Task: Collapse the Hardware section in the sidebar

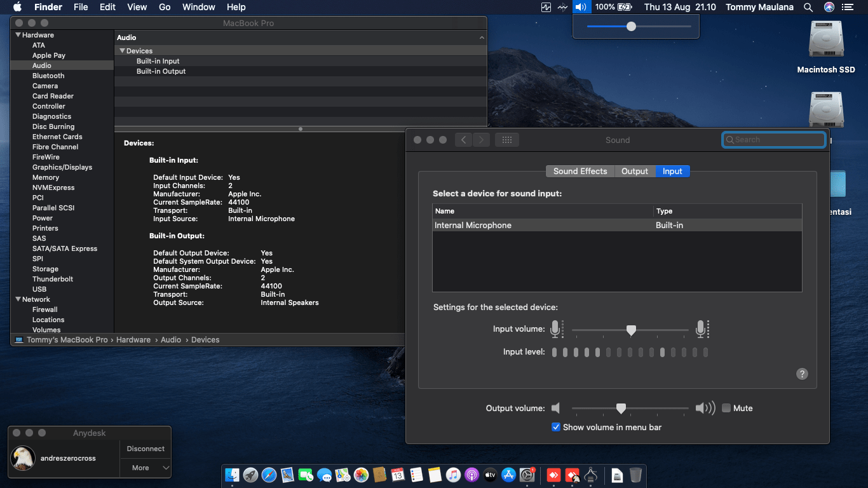Action: click(18, 35)
